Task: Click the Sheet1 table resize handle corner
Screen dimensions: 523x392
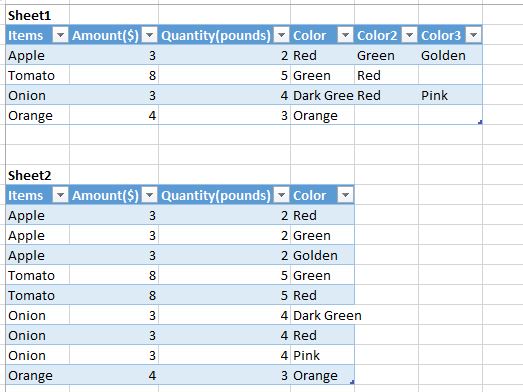Action: pos(480,122)
